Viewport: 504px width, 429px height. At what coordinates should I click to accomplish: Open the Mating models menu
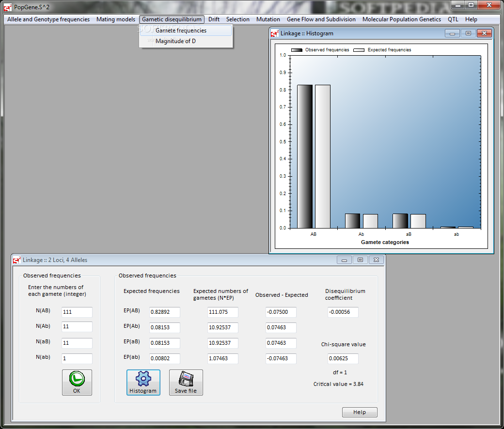(x=116, y=19)
